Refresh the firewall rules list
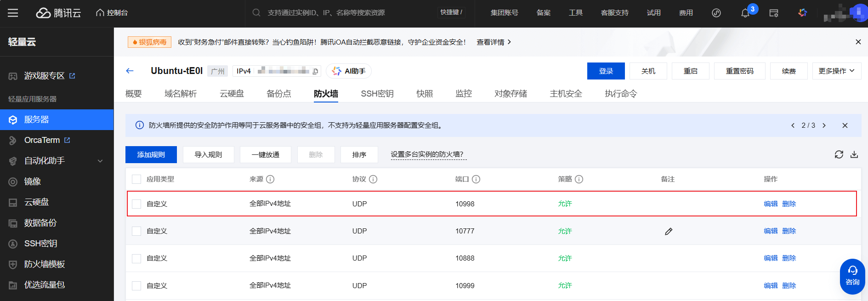 [x=839, y=154]
